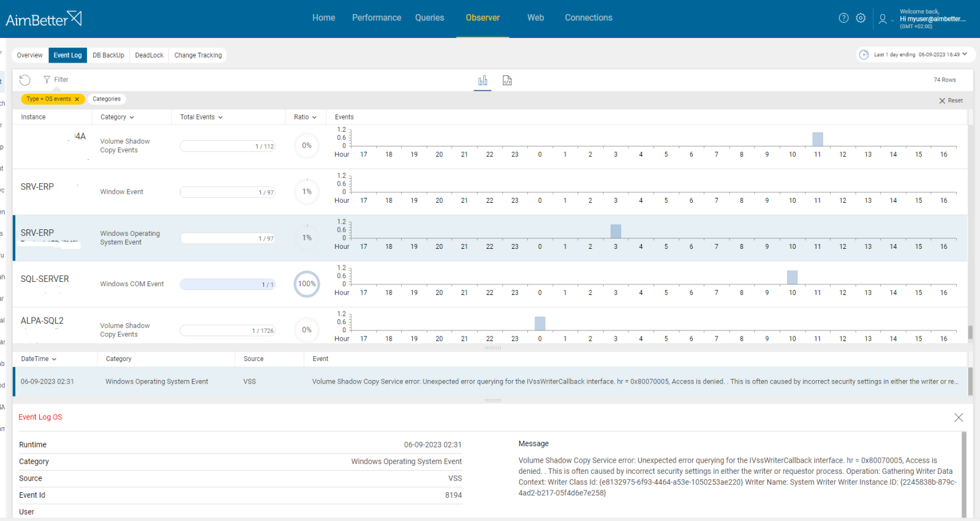Viewport: 980px width, 521px height.
Task: Click the 1 / 112 total events bar
Action: (x=227, y=146)
